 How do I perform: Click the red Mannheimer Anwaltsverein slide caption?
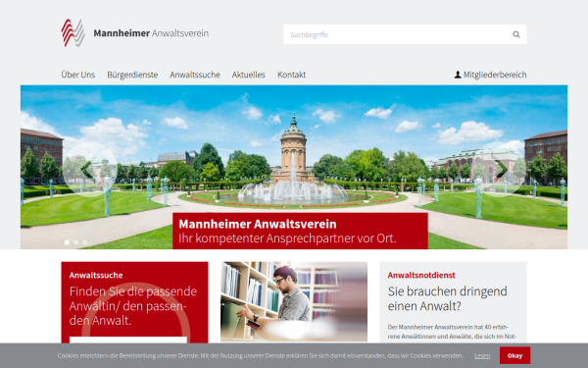click(300, 231)
